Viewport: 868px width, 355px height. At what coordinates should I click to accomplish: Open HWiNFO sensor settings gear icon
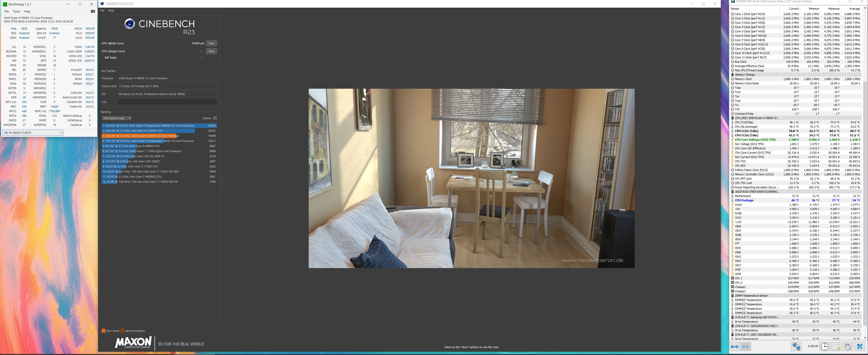(x=848, y=346)
